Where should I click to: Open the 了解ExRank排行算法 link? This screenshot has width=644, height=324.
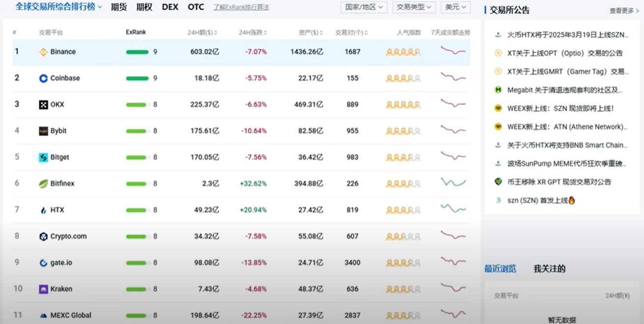[241, 8]
